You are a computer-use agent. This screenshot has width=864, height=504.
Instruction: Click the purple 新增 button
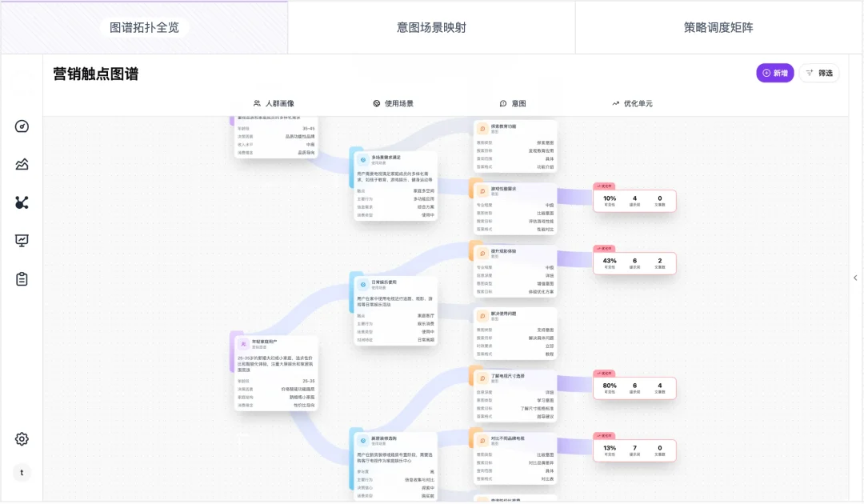coord(774,72)
